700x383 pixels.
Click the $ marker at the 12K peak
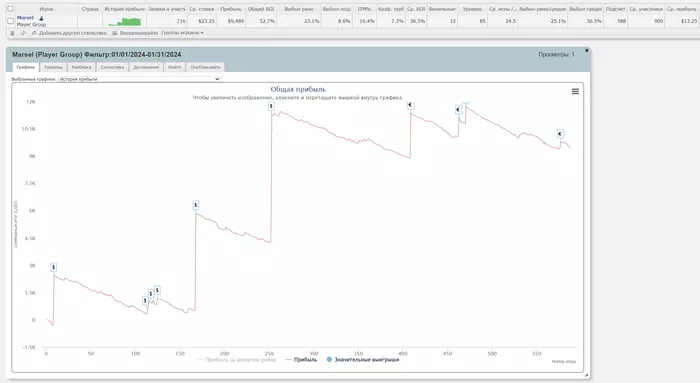coord(271,106)
